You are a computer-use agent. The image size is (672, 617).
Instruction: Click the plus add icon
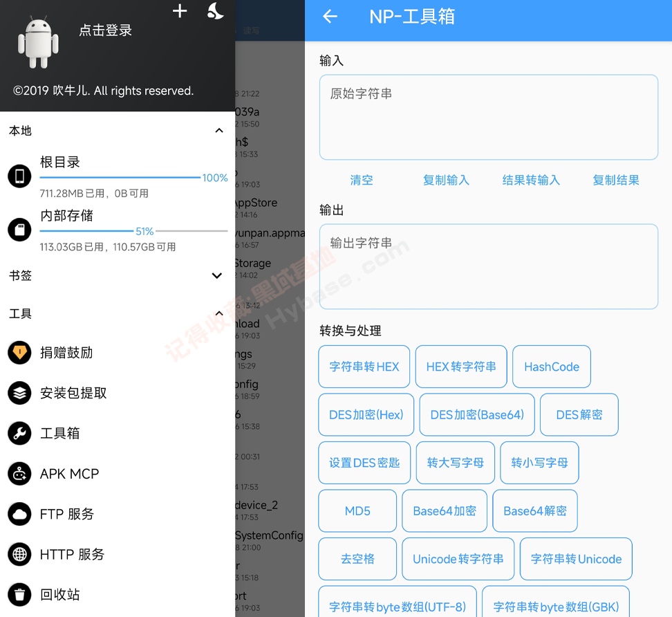pyautogui.click(x=180, y=11)
